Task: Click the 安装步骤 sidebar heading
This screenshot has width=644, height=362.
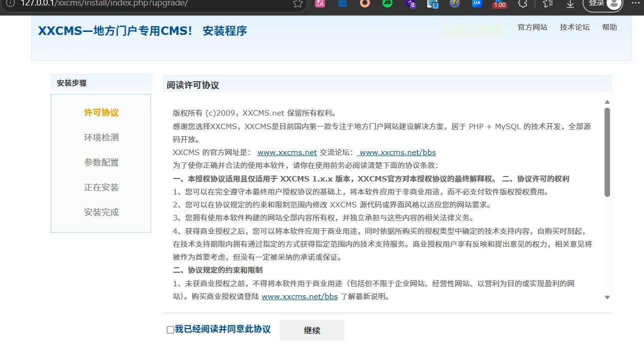Action: (72, 83)
